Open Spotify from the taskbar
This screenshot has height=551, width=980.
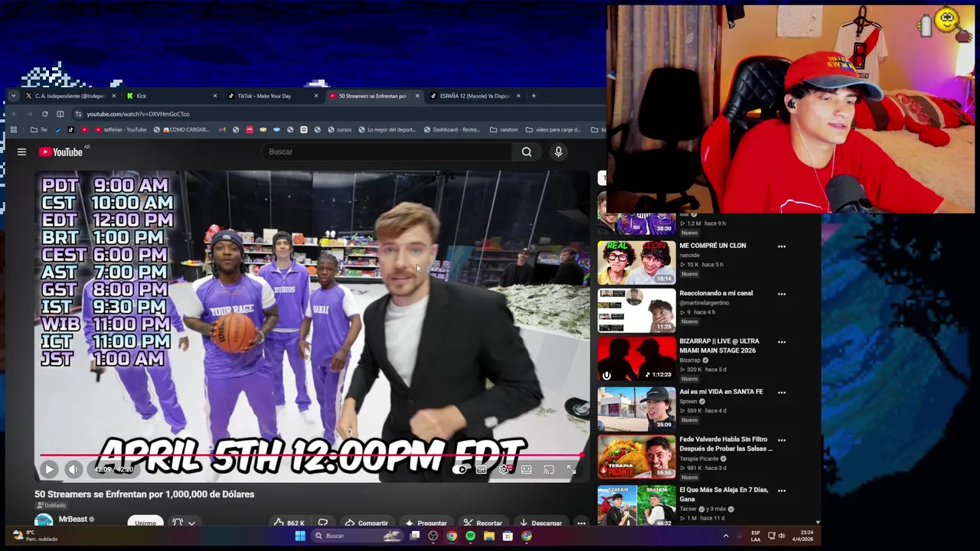click(470, 536)
